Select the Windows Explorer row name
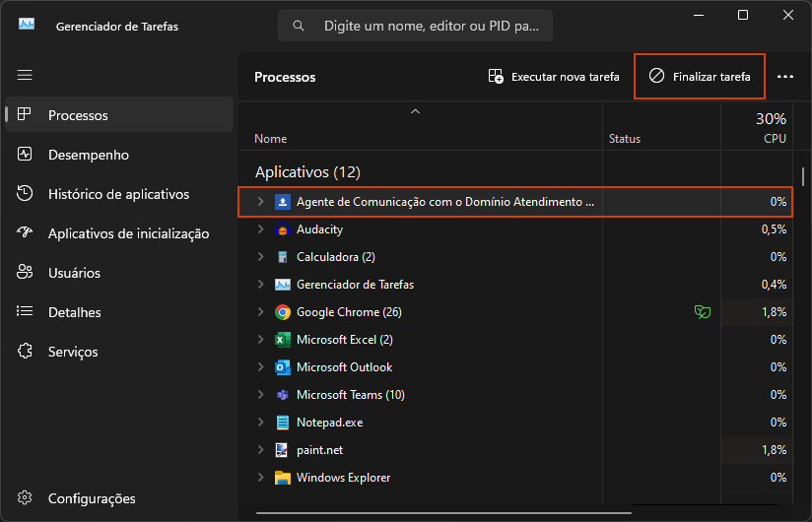812x522 pixels. click(x=343, y=478)
